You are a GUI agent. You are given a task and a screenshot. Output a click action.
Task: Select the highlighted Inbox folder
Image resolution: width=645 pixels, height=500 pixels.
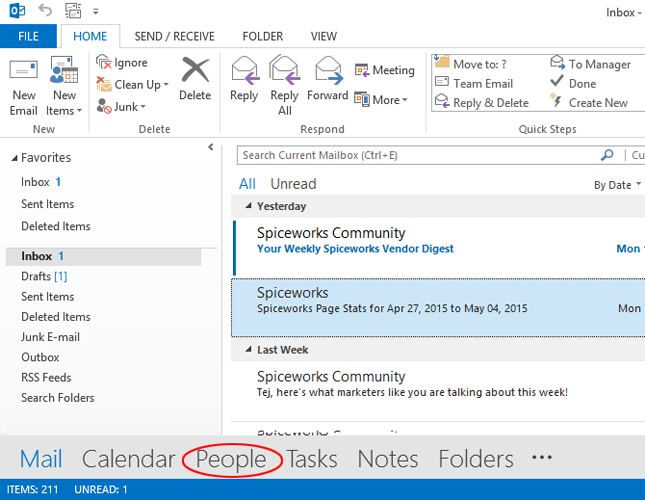pos(104,256)
